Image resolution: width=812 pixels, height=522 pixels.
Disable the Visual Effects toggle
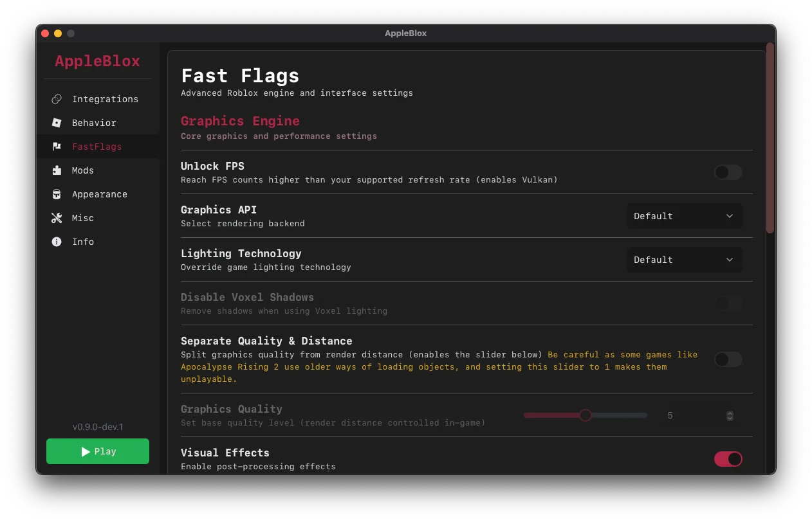[x=728, y=459]
